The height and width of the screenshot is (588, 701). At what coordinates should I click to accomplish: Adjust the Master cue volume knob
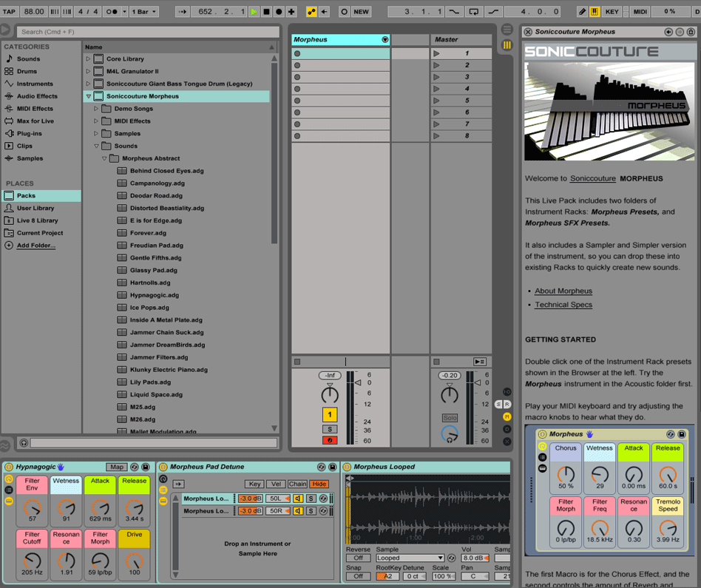coord(450,433)
